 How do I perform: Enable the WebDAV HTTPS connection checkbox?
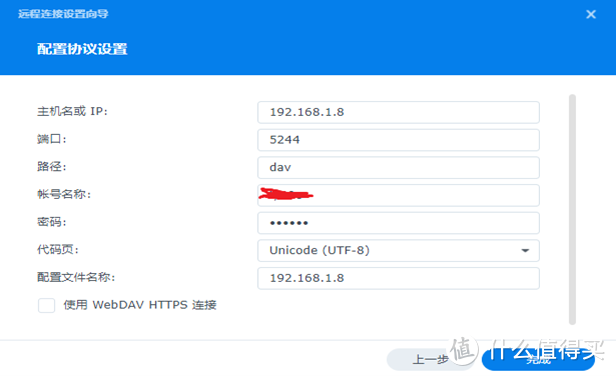(46, 305)
